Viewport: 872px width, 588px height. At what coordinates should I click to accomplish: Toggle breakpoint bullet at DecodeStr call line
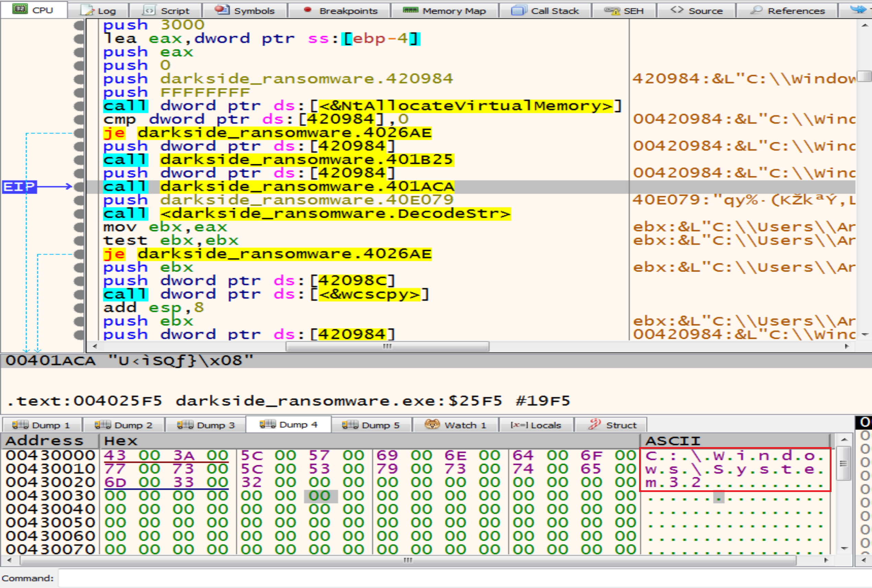tap(79, 214)
